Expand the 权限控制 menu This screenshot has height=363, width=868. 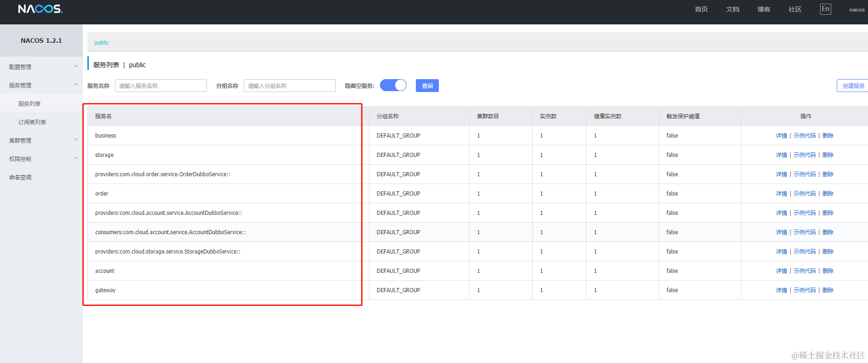pos(41,159)
